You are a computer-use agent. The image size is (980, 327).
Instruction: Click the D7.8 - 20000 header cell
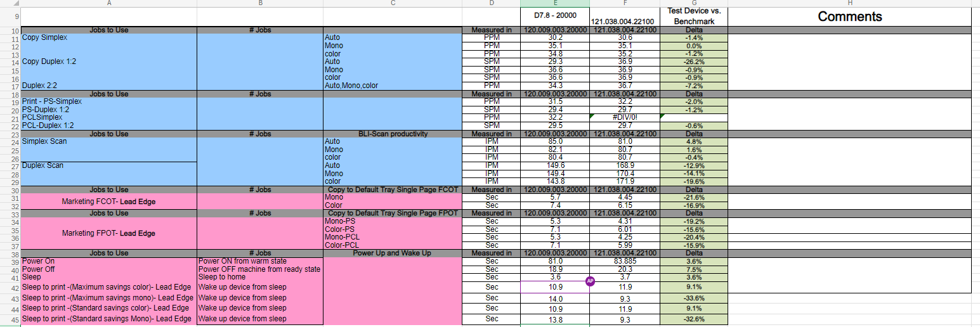(x=555, y=14)
